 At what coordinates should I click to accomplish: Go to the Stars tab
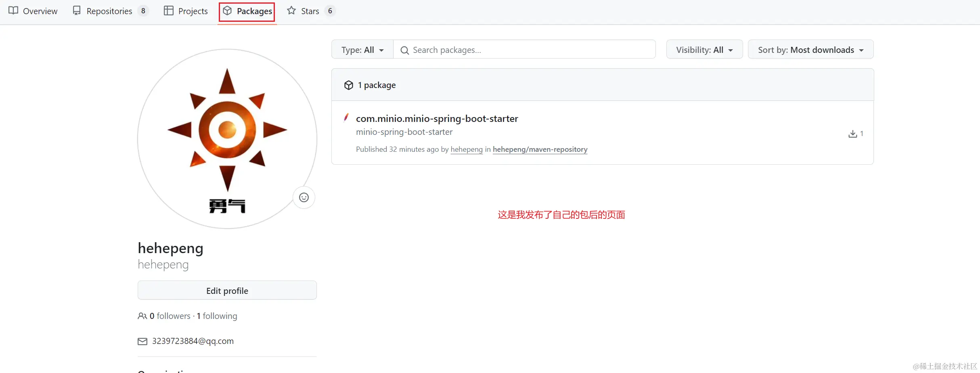pyautogui.click(x=311, y=11)
